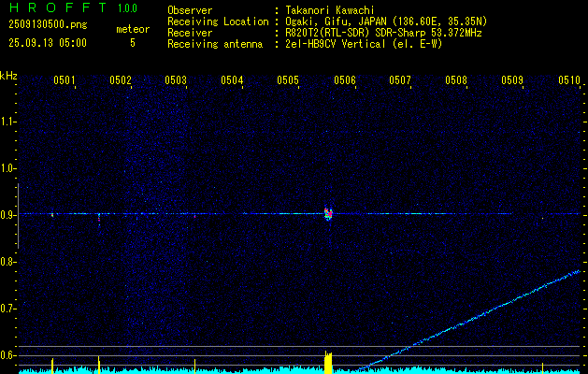Click the cyan noise level strip at the bottom
Screen dimensions: 588x374
click(300, 370)
